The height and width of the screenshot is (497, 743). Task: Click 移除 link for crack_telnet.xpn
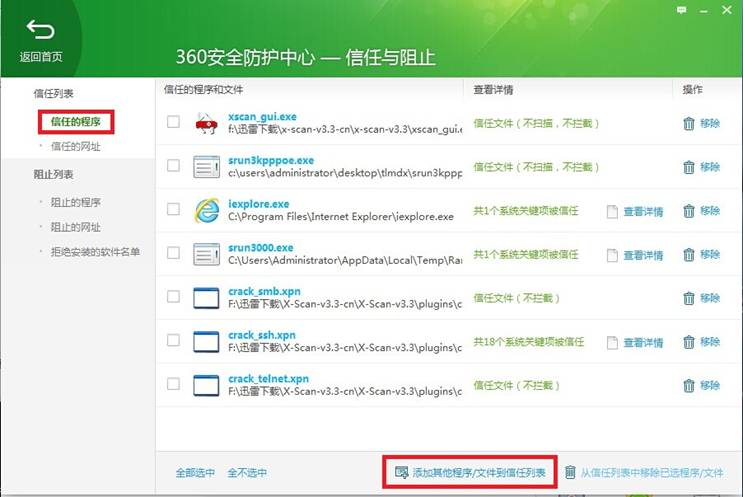(710, 385)
